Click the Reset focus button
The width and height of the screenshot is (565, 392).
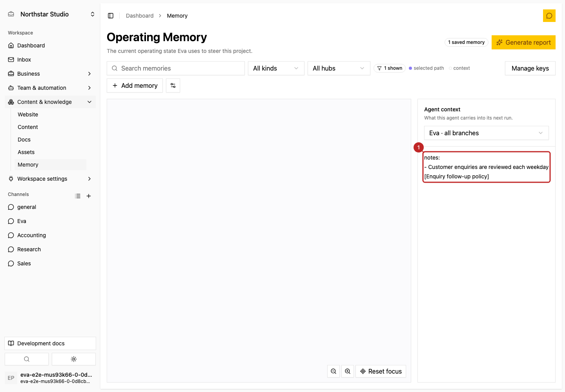(x=381, y=371)
